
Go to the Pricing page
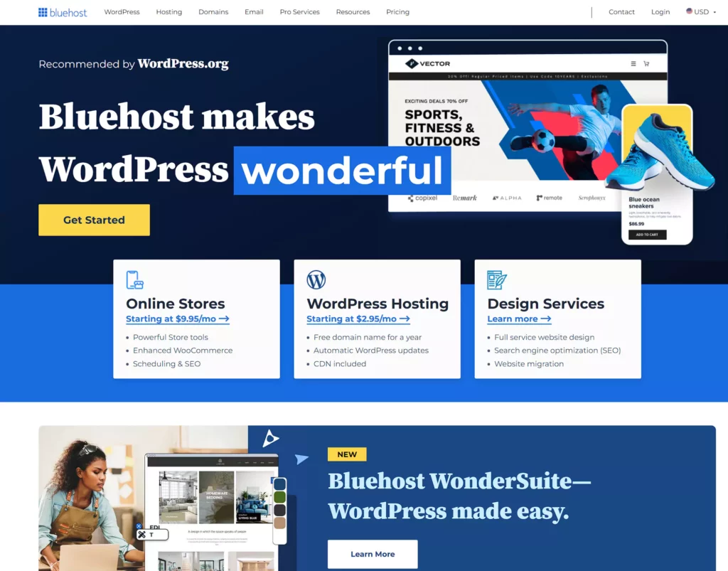pyautogui.click(x=398, y=12)
